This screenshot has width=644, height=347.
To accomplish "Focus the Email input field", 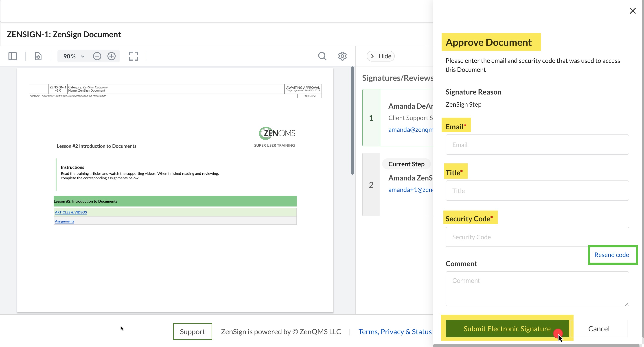I will (537, 145).
